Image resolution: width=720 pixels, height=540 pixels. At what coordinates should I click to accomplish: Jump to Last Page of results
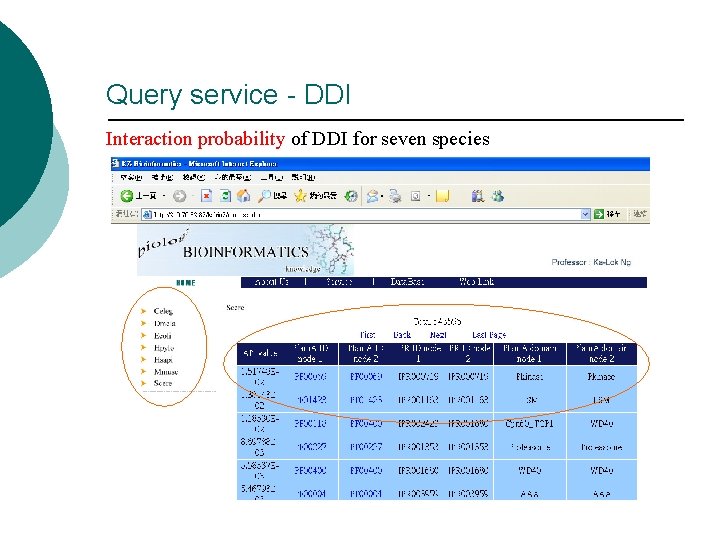pos(489,335)
